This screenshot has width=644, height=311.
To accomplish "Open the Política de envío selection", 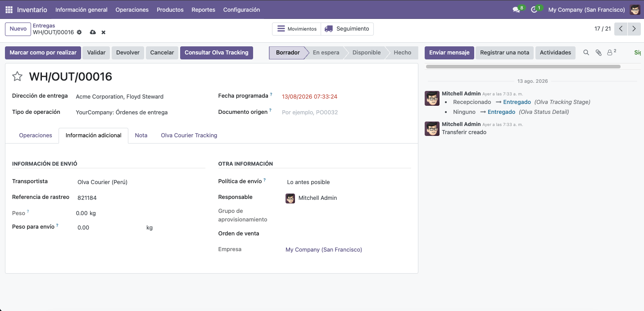I will (348, 182).
